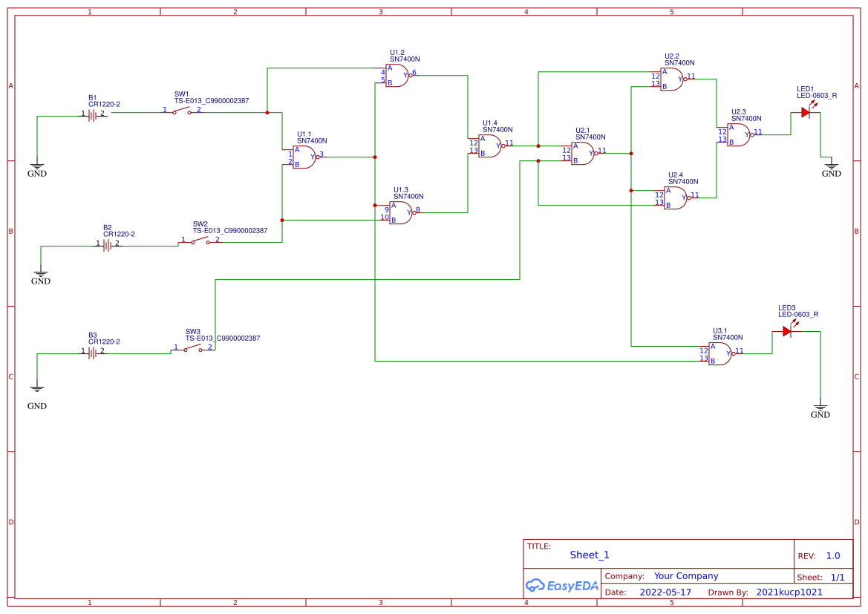
Task: Pick the U1.4 NAND gate symbol
Action: 489,146
